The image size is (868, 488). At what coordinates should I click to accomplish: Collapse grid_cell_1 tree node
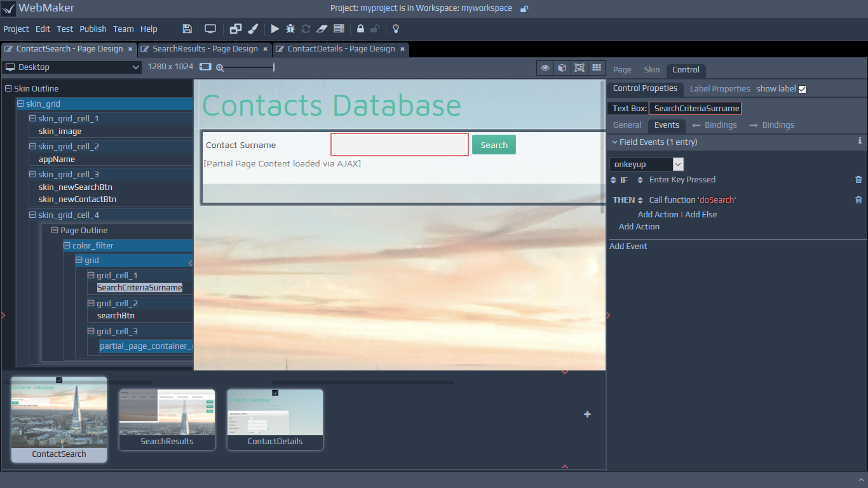click(91, 276)
